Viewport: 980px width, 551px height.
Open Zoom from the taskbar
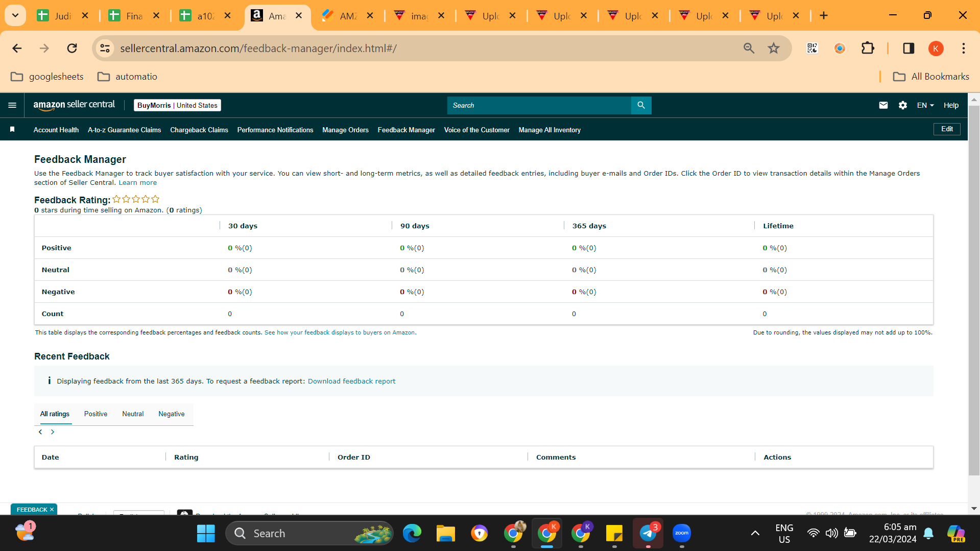[682, 533]
